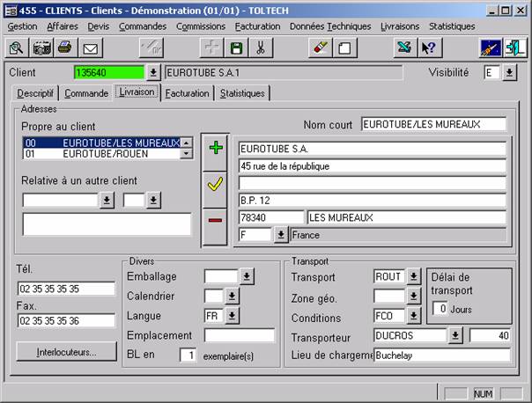532x403 pixels.
Task: Click the camera toolbar icon
Action: click(x=41, y=48)
